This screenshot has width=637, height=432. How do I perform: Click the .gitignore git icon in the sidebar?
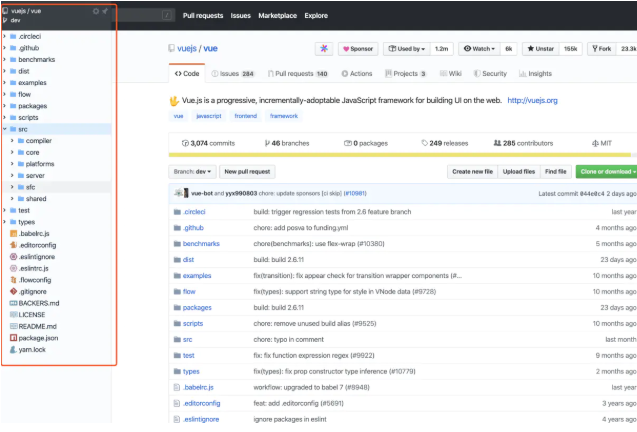[x=13, y=291]
